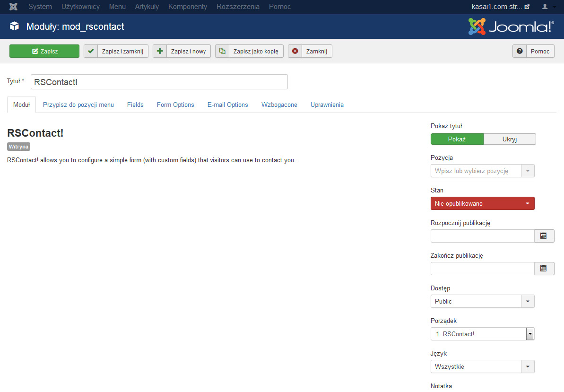Viewport: 564px width, 392px height.
Task: Switch to the Fields tab
Action: tap(135, 105)
